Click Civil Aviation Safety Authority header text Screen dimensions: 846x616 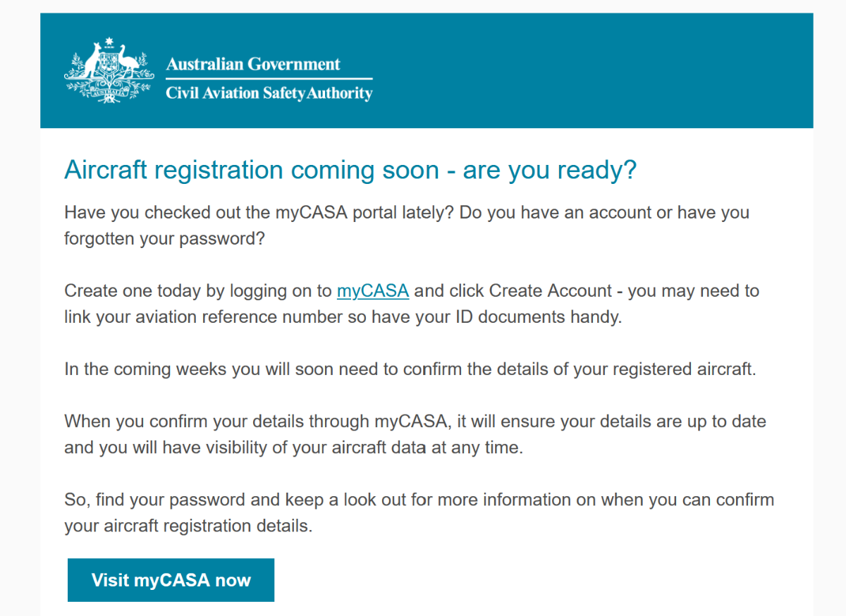[269, 92]
